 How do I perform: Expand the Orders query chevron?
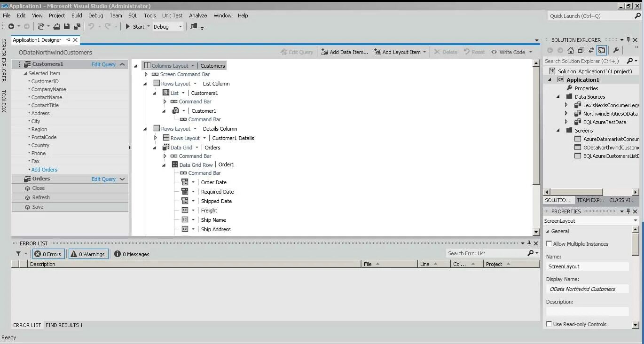tap(122, 179)
